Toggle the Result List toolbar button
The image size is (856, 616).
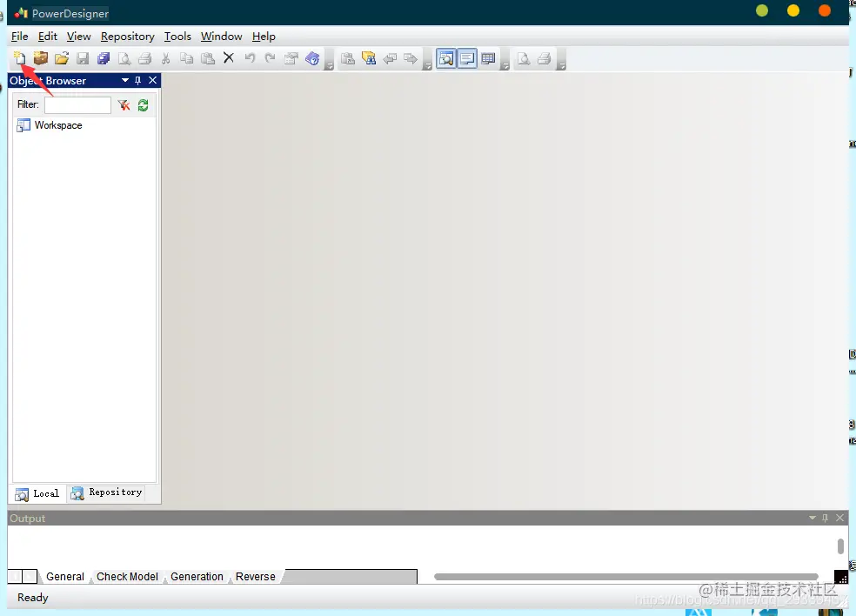[x=488, y=58]
